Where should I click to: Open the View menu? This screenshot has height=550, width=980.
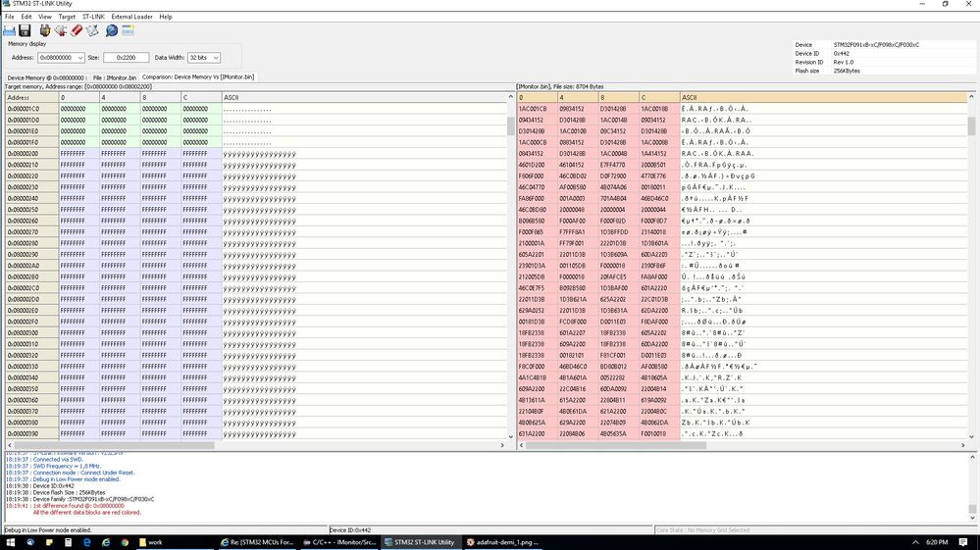tap(45, 17)
